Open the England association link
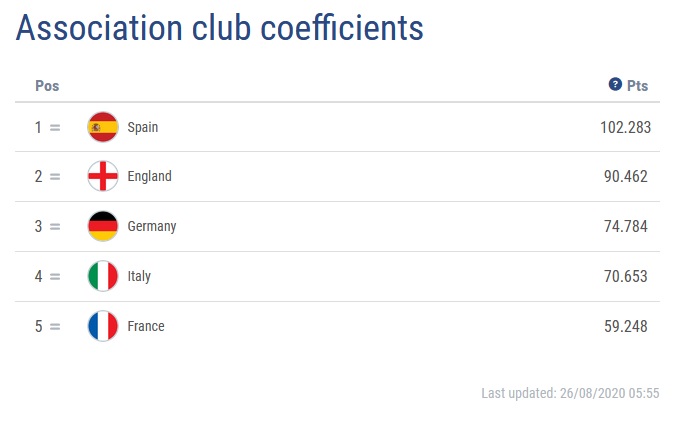 point(149,176)
